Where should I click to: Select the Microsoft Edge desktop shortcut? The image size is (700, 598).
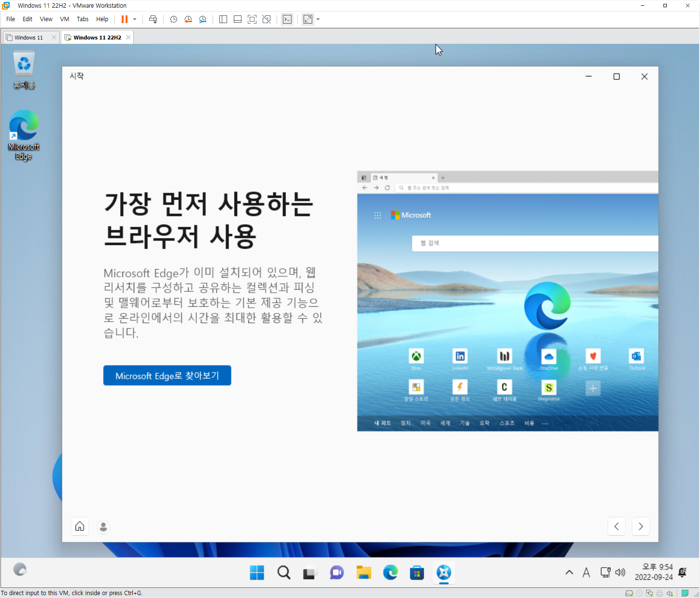coord(24,135)
